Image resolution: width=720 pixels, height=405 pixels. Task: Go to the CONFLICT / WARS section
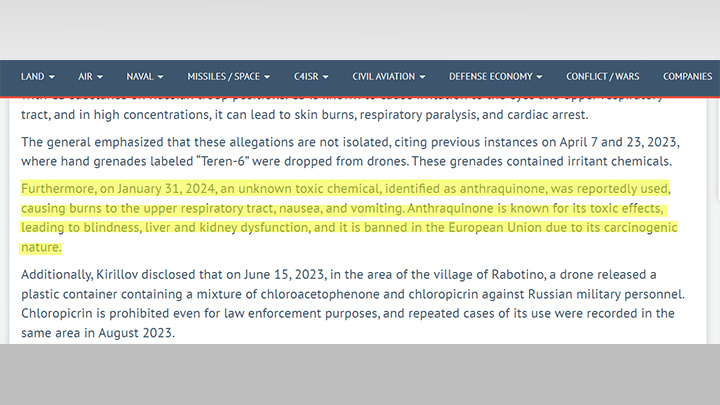(x=602, y=77)
